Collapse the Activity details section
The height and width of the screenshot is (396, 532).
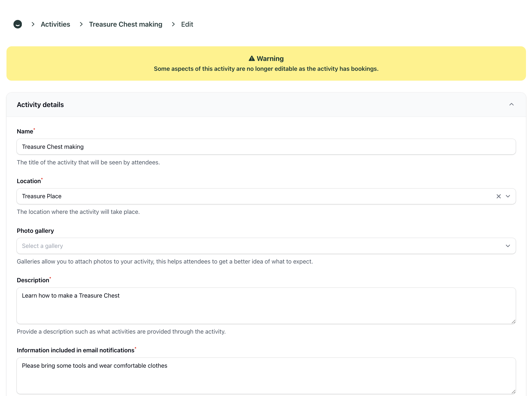click(x=511, y=104)
